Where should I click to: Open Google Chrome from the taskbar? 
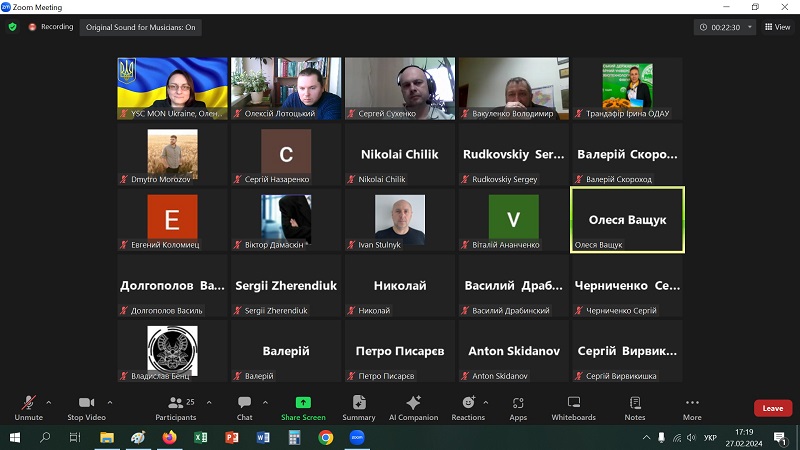click(325, 437)
